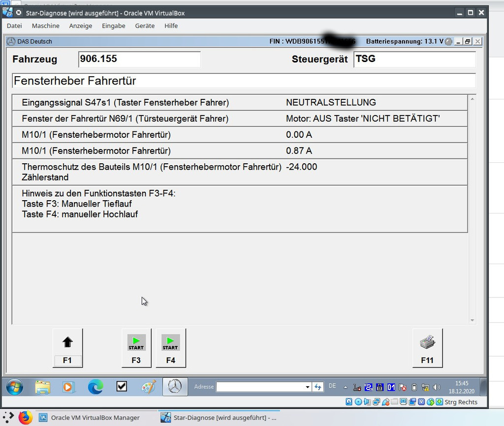
Task: Click the blue padlock tray icon
Action: pyautogui.click(x=379, y=388)
